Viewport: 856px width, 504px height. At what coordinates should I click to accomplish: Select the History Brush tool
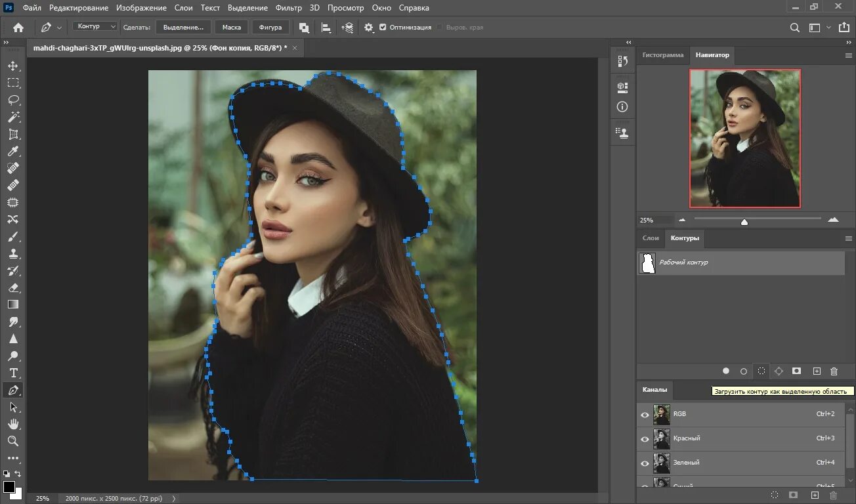point(13,271)
